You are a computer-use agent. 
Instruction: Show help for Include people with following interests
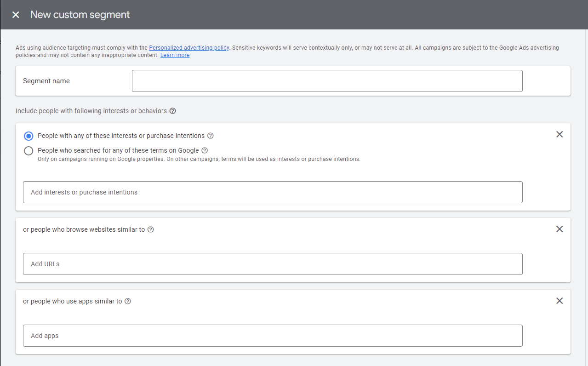tap(173, 111)
